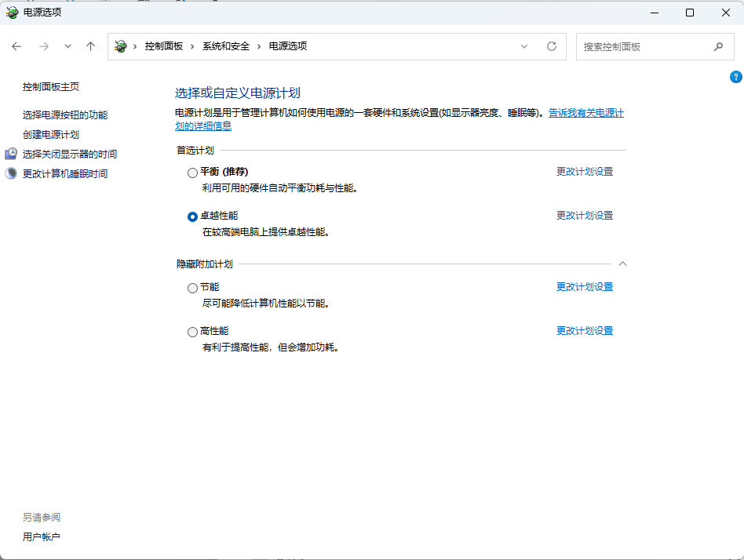The image size is (744, 560).
Task: Click the Refresh button in address bar
Action: [552, 46]
